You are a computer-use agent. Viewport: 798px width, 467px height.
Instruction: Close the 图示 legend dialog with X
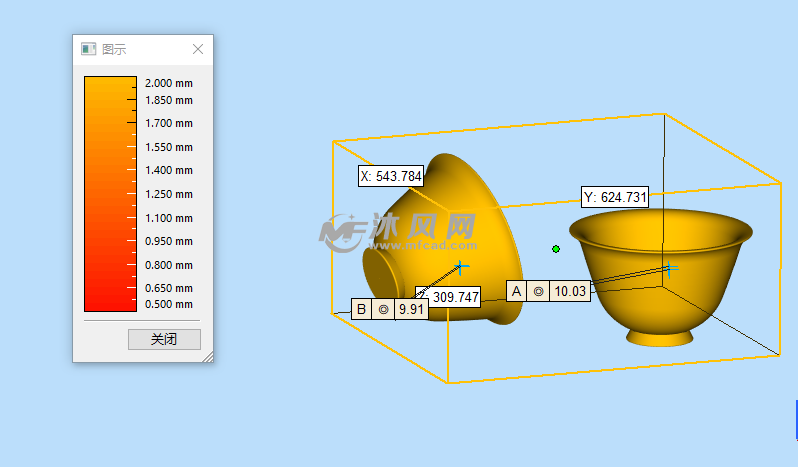[x=198, y=49]
